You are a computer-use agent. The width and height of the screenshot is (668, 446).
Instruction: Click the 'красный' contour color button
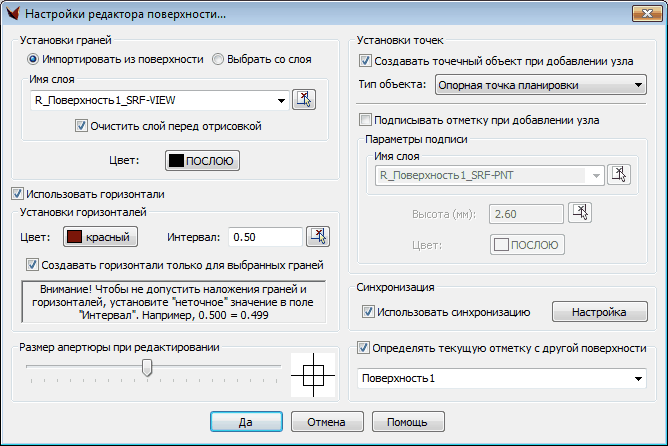click(100, 237)
